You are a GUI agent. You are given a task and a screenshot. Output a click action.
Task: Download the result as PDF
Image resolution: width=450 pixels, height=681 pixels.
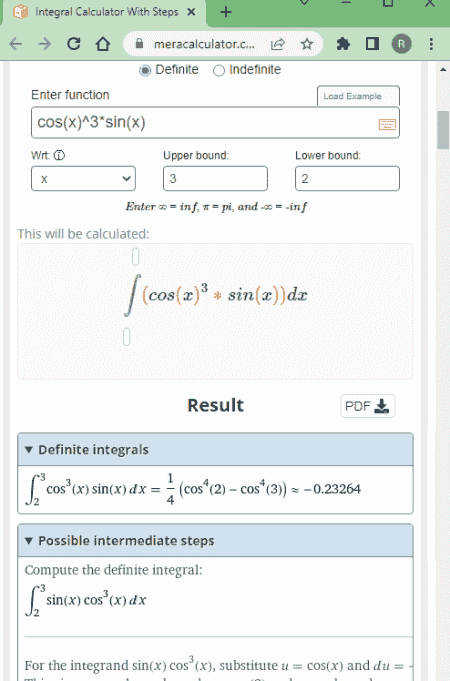367,406
